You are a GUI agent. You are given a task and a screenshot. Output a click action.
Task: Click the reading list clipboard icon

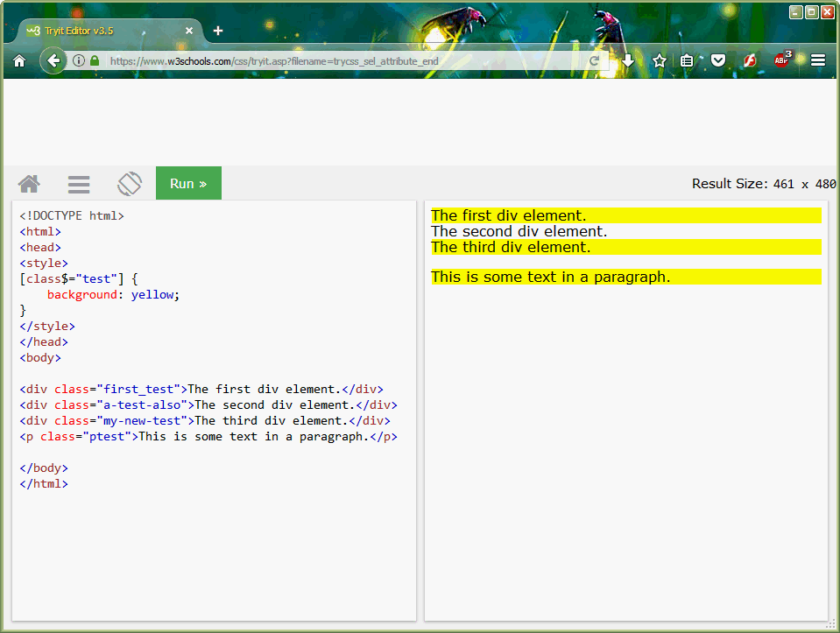(x=688, y=60)
